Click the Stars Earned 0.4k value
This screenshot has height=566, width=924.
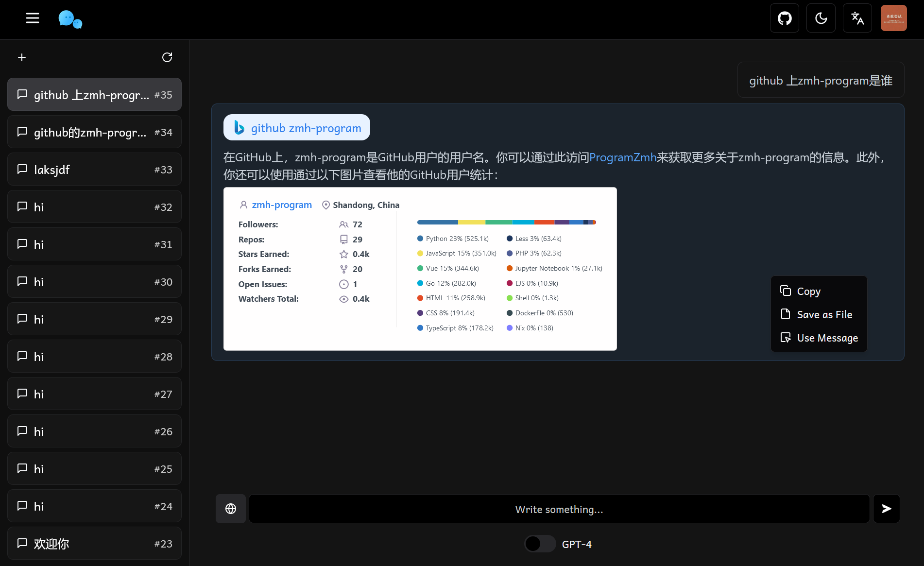pyautogui.click(x=361, y=254)
